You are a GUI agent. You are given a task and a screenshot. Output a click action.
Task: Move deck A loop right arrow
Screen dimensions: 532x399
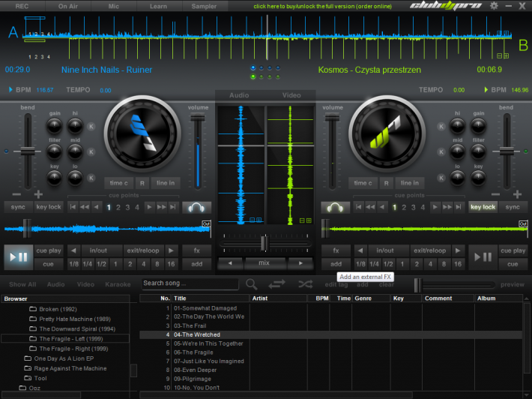tap(171, 250)
